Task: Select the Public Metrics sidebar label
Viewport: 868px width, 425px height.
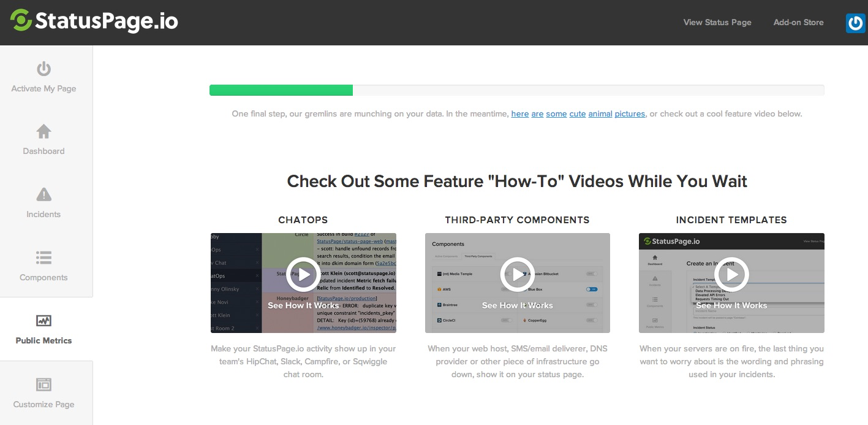Action: click(43, 340)
